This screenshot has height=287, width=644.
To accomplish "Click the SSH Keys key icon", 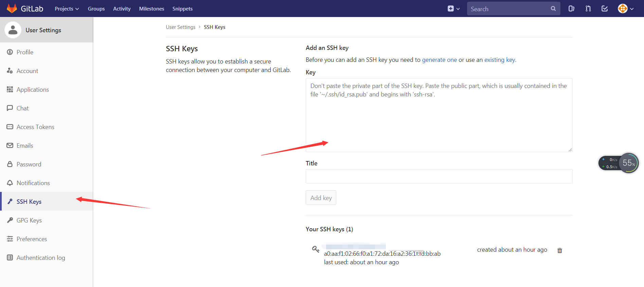I will click(x=10, y=201).
